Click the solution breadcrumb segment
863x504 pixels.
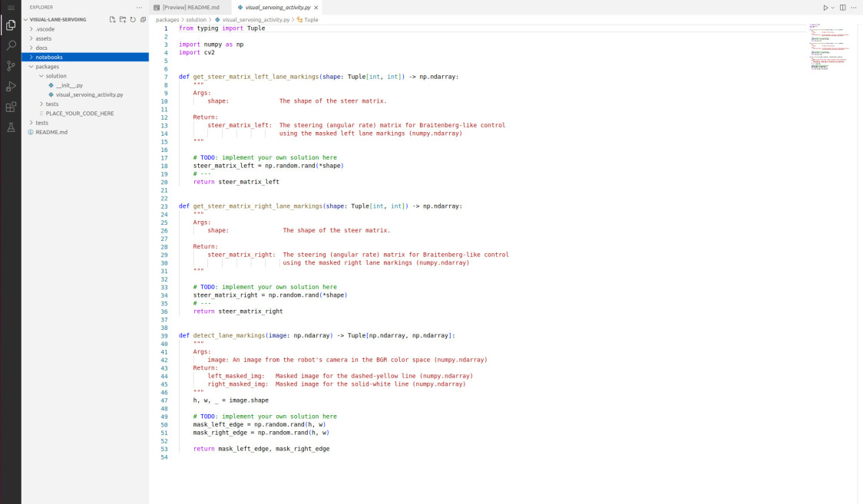pyautogui.click(x=196, y=19)
